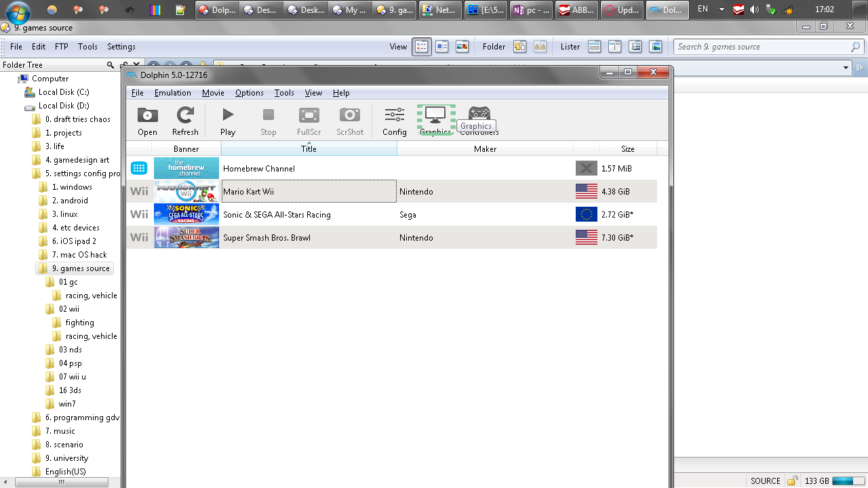Start emulation with the Play button
This screenshot has height=488, width=868.
[x=228, y=121]
